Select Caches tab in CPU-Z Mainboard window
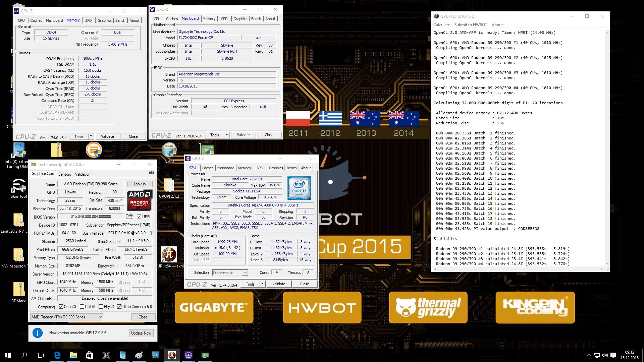Viewport: 644px width, 362px height. [x=172, y=19]
